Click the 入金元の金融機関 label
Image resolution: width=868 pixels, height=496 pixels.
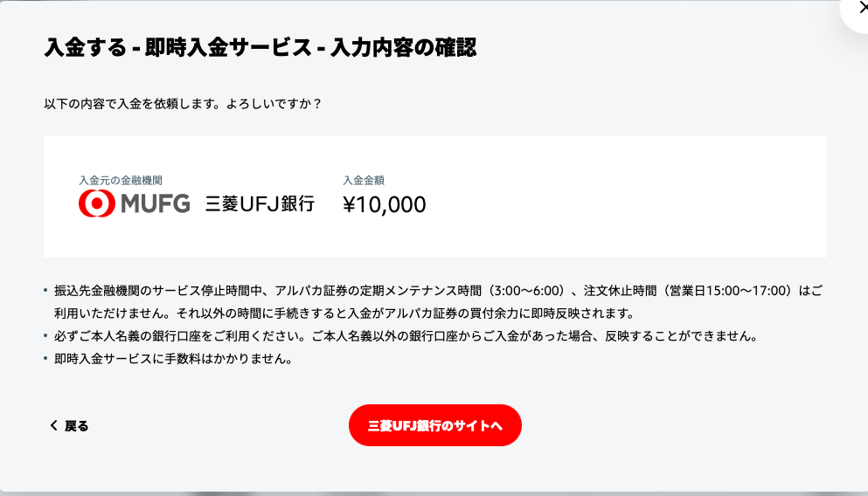click(121, 180)
